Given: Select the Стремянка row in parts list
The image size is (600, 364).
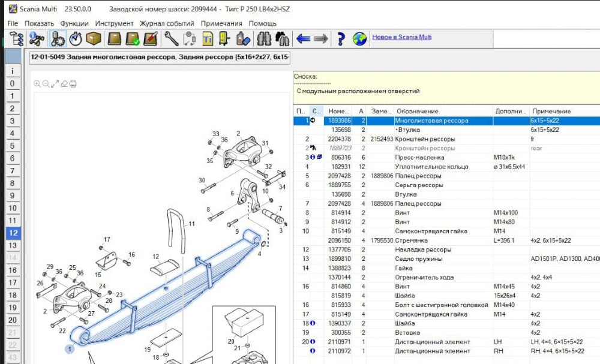Looking at the screenshot, I should (411, 240).
